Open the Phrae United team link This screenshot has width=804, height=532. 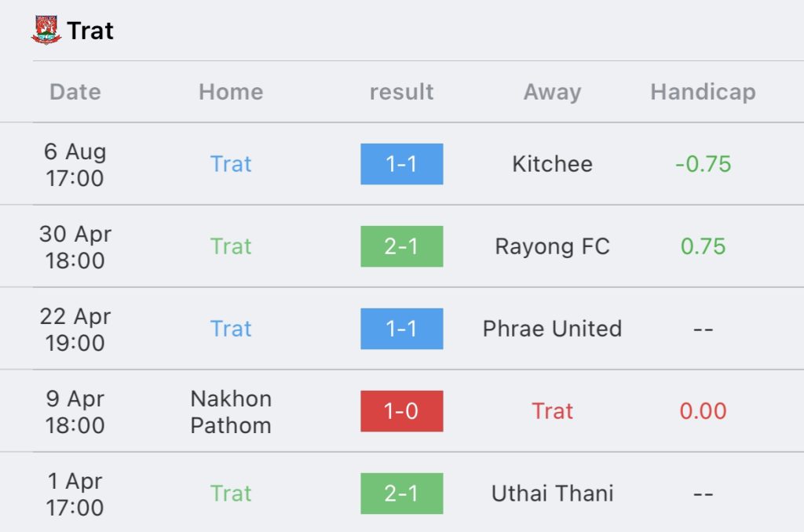[x=552, y=329]
